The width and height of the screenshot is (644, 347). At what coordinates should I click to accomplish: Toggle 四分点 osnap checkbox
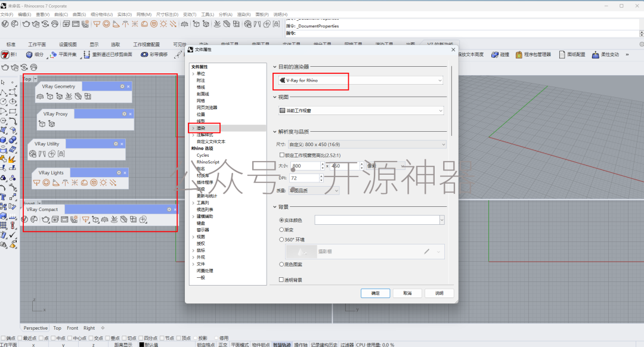(x=141, y=338)
